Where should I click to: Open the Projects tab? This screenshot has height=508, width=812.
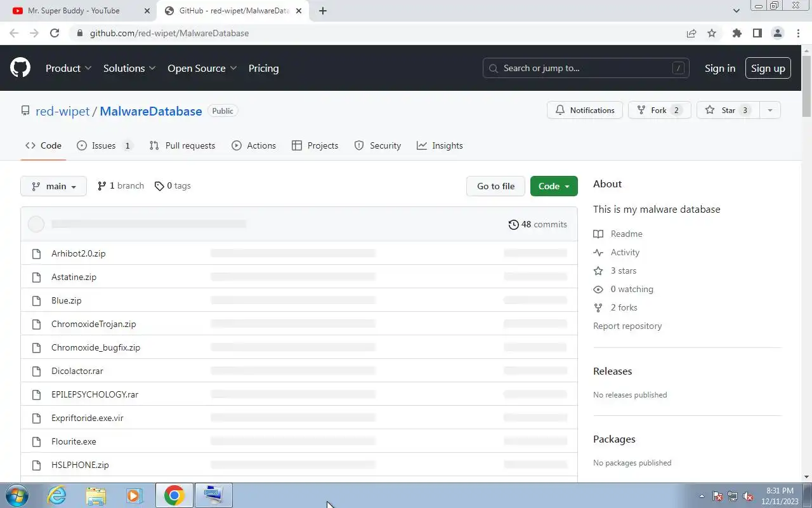[315, 145]
